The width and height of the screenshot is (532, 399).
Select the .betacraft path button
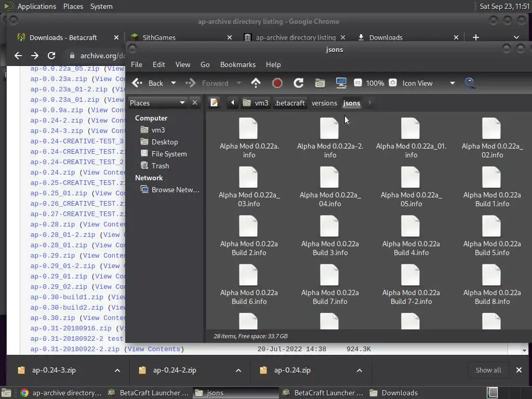pyautogui.click(x=290, y=103)
